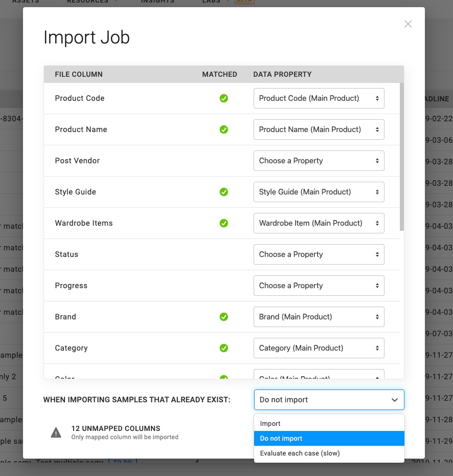The width and height of the screenshot is (453, 476).
Task: Close the Import Job dialog
Action: coord(407,24)
